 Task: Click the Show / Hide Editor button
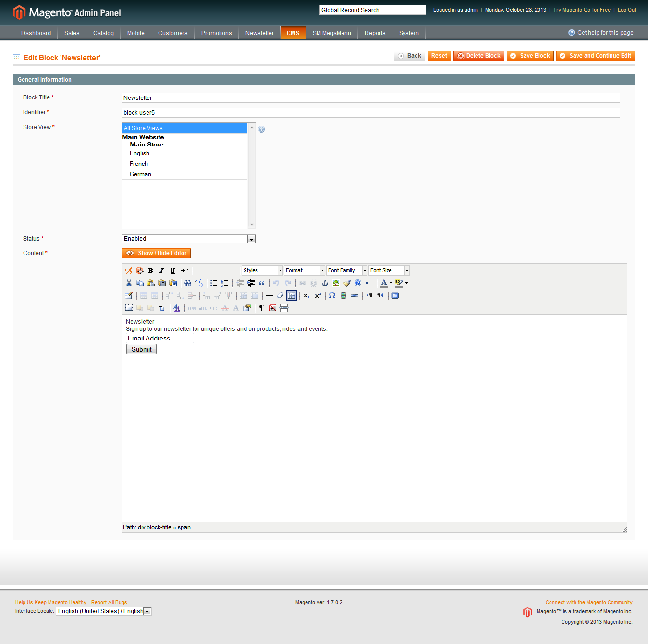coord(156,253)
